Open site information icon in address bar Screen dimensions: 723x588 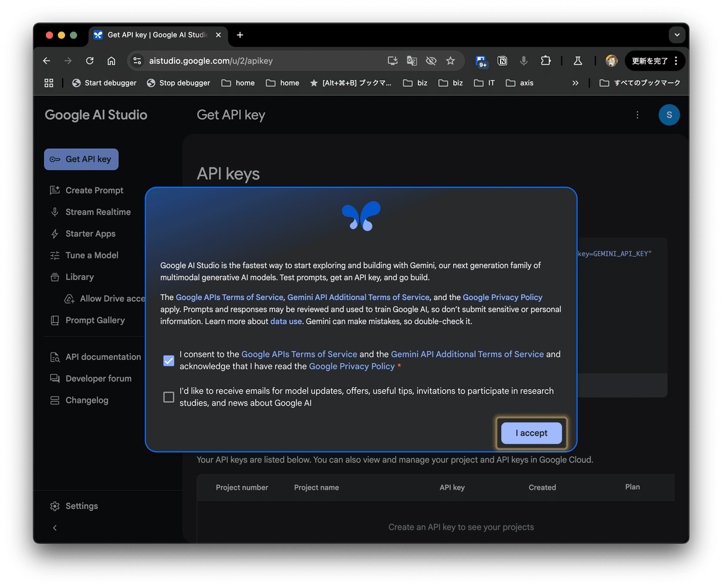(137, 61)
